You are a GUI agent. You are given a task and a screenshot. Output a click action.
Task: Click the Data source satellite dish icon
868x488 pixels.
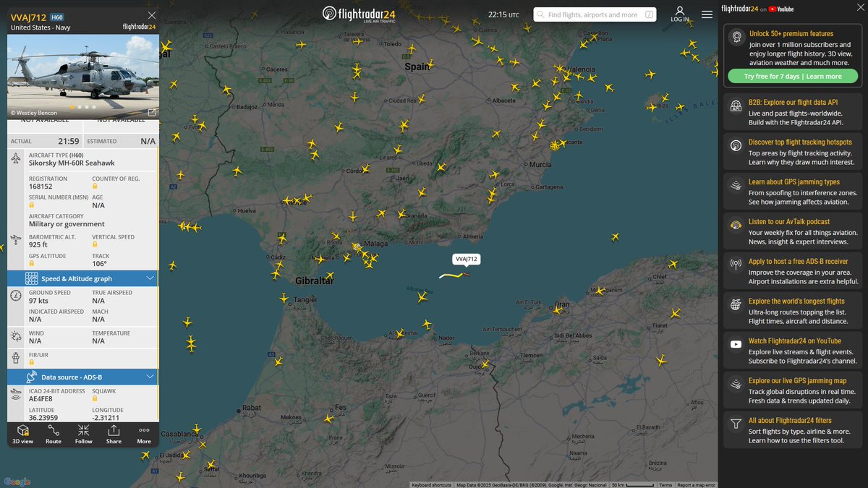(x=32, y=377)
